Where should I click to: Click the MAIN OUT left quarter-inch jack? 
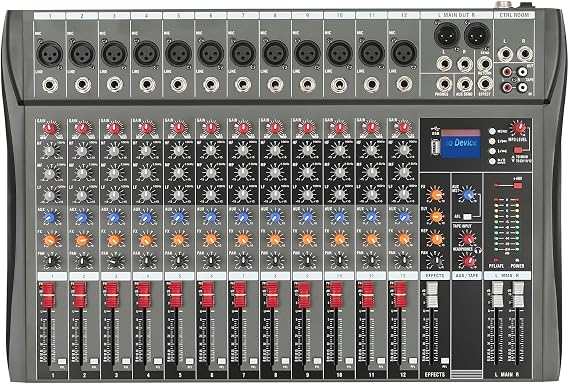click(444, 64)
